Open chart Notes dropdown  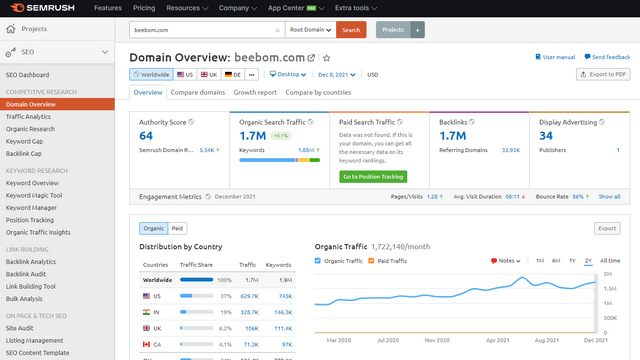click(505, 261)
